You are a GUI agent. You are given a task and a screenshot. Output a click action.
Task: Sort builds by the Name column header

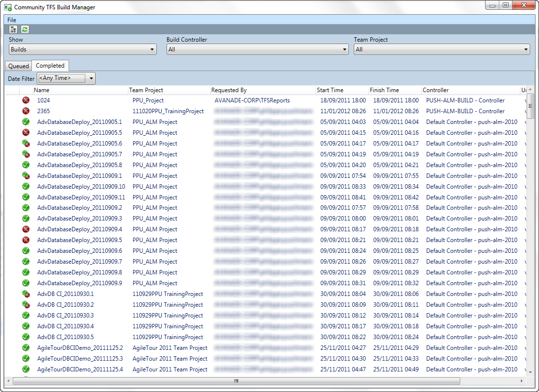point(42,90)
